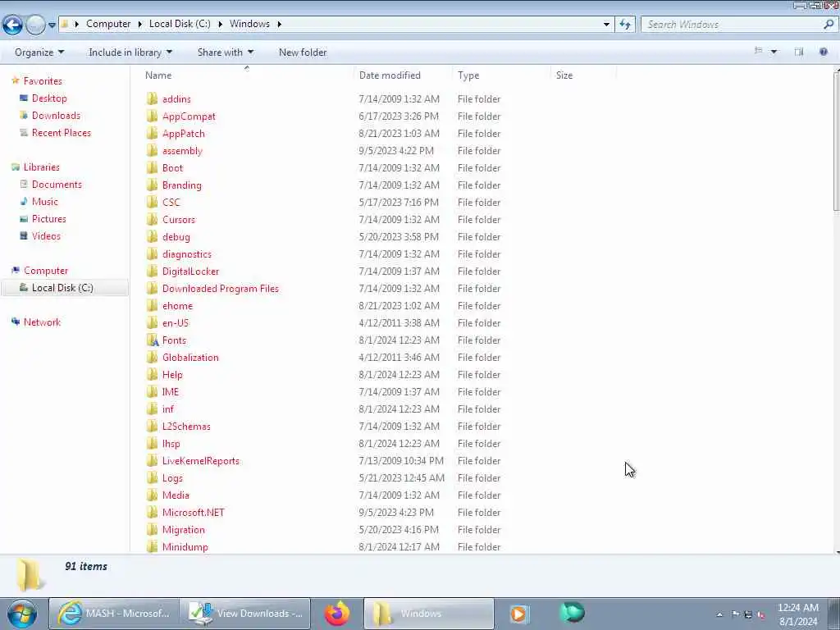Select Computer in the navigation pane
The image size is (840, 630).
46,271
